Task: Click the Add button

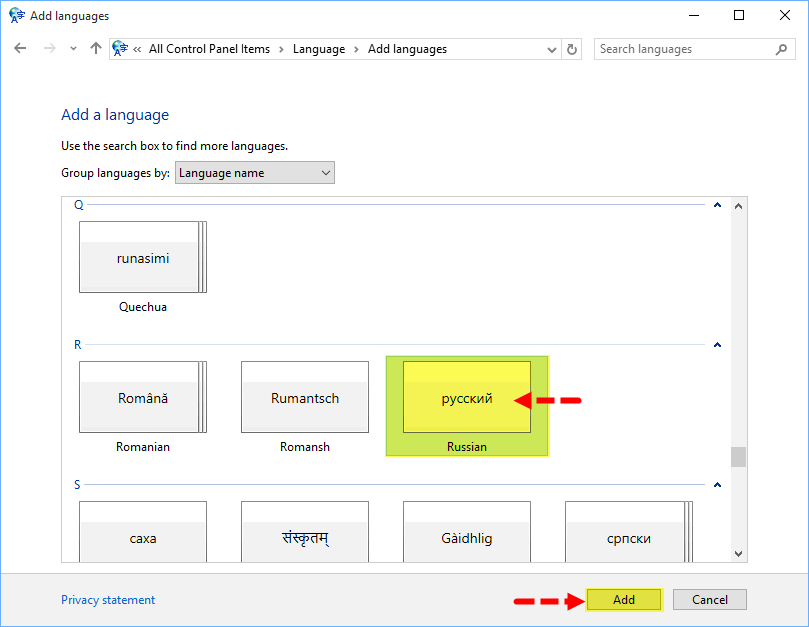Action: pyautogui.click(x=624, y=600)
